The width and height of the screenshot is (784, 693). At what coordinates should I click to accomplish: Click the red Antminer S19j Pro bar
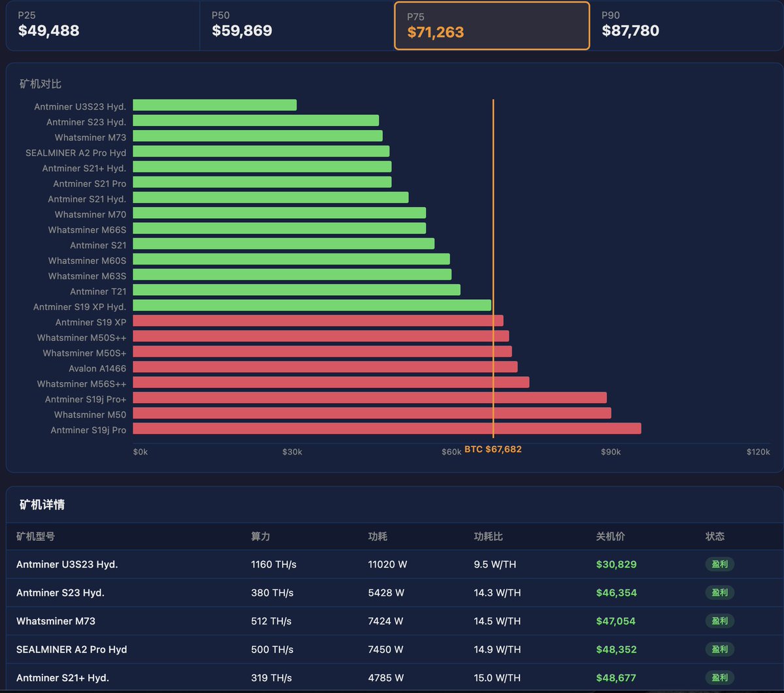(x=387, y=428)
